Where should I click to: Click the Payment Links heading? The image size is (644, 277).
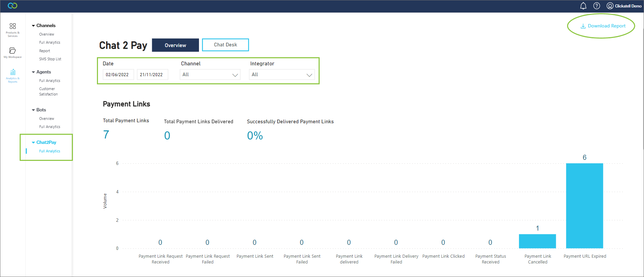(x=126, y=104)
